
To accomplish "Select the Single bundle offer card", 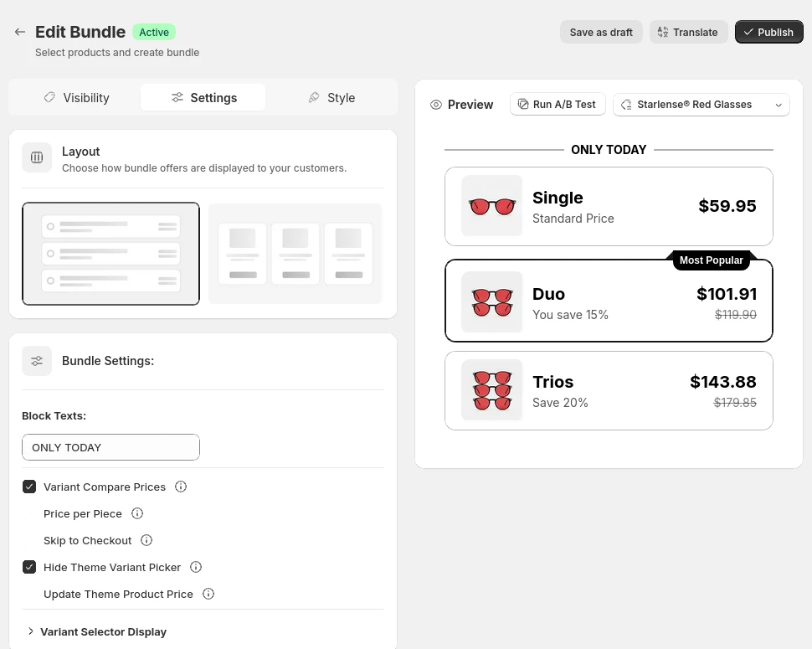I will point(609,206).
